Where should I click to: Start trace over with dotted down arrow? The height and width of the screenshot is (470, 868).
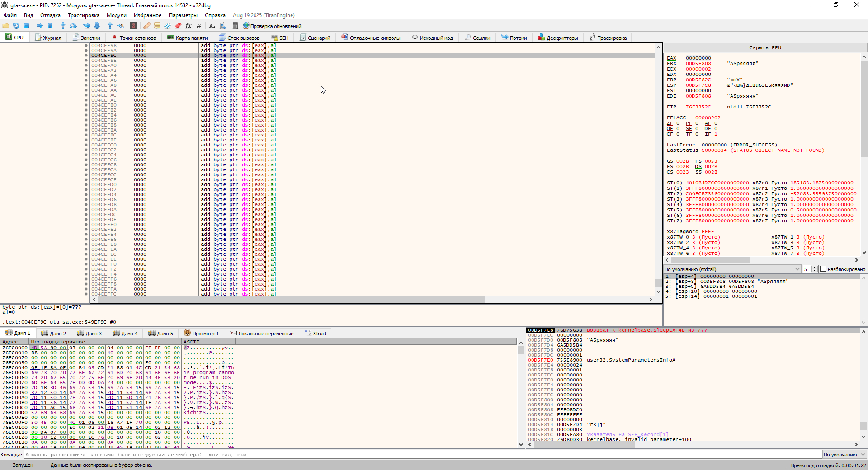click(97, 26)
